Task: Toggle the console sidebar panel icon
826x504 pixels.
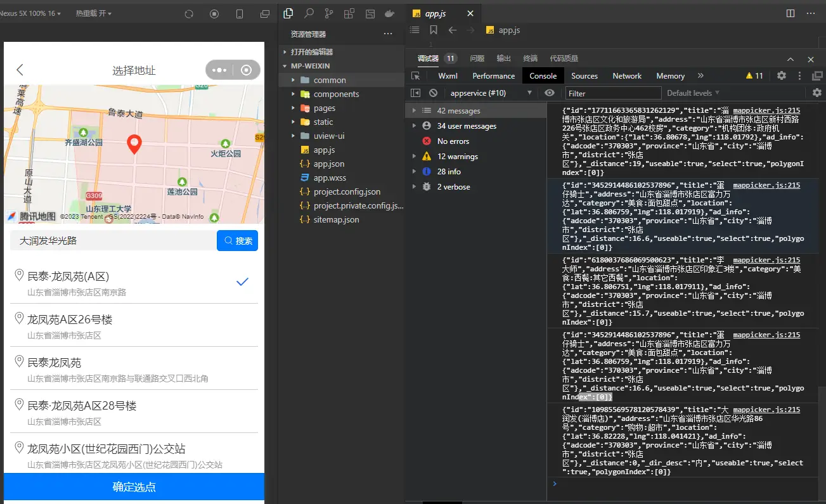Action: click(x=416, y=93)
